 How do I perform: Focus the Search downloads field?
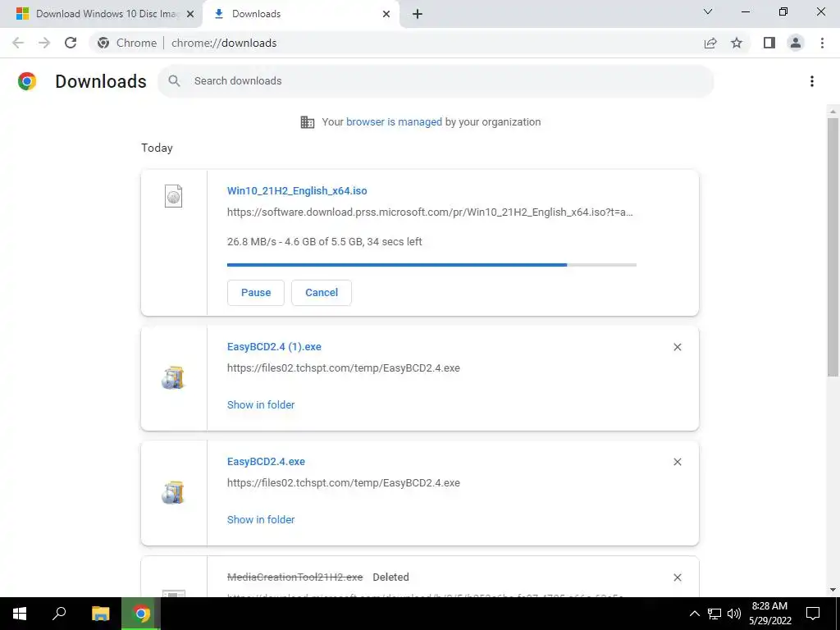pyautogui.click(x=436, y=81)
